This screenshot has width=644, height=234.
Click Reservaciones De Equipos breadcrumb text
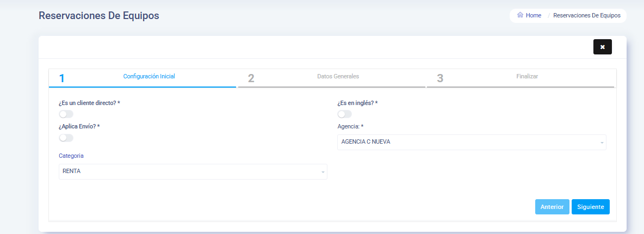tap(586, 15)
